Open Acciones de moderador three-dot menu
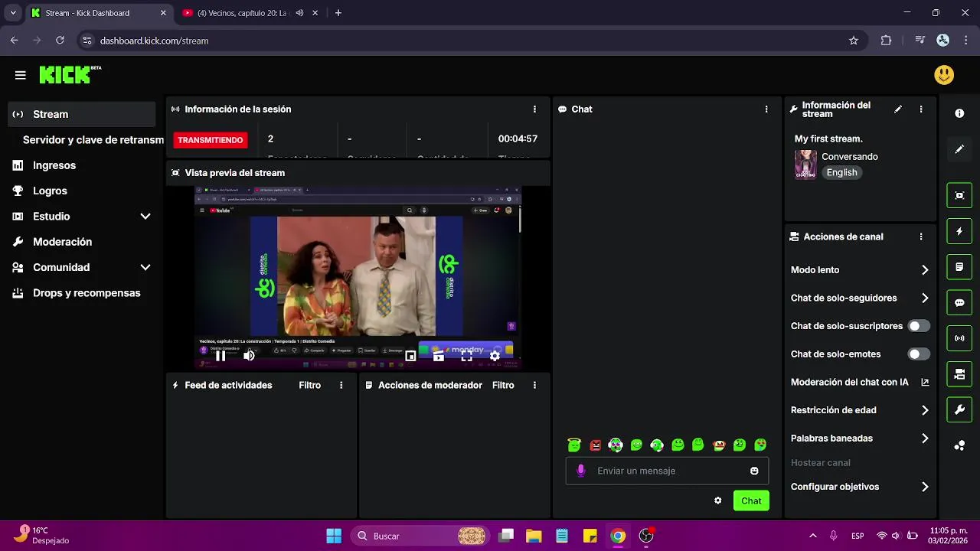 (534, 386)
